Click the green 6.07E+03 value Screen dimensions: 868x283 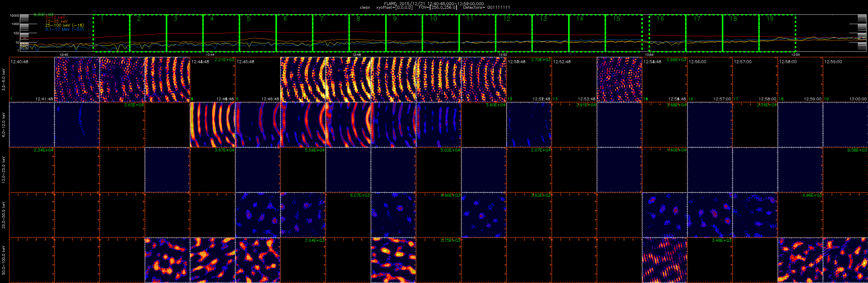tap(360, 195)
